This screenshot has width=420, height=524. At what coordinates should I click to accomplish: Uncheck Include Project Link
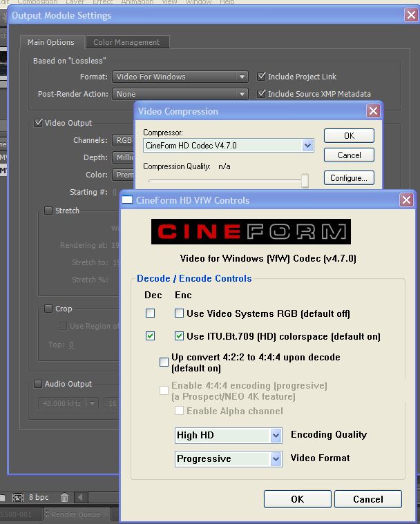(x=262, y=77)
